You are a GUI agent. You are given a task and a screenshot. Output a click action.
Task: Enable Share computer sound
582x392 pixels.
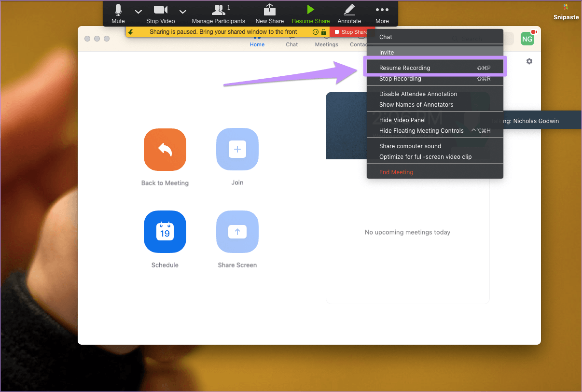(435, 146)
